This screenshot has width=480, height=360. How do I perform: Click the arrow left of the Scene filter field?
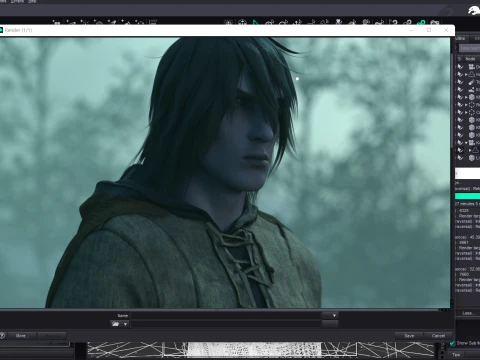pos(457,49)
